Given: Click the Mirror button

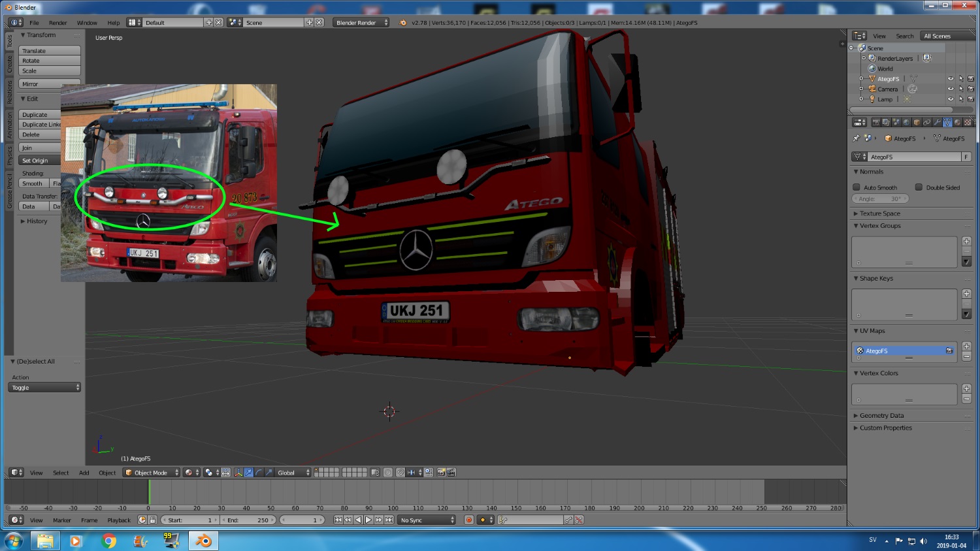Looking at the screenshot, I should pos(50,84).
